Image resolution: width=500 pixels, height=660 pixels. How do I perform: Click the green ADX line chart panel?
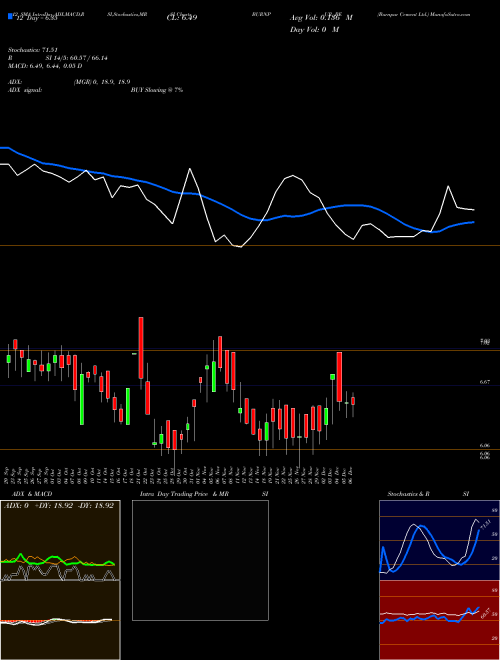[60, 540]
